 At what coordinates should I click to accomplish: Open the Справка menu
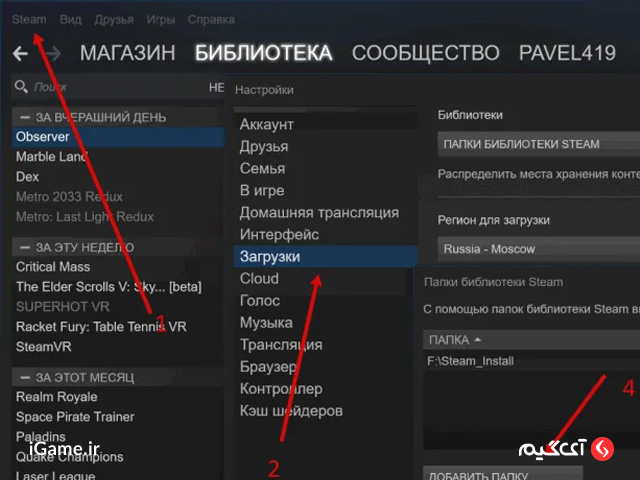click(x=211, y=20)
